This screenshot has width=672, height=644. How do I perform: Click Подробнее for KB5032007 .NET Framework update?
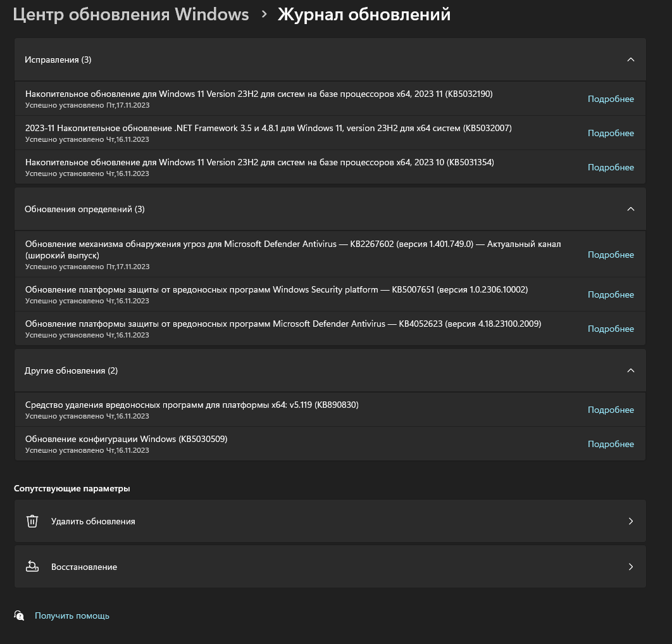coord(611,133)
